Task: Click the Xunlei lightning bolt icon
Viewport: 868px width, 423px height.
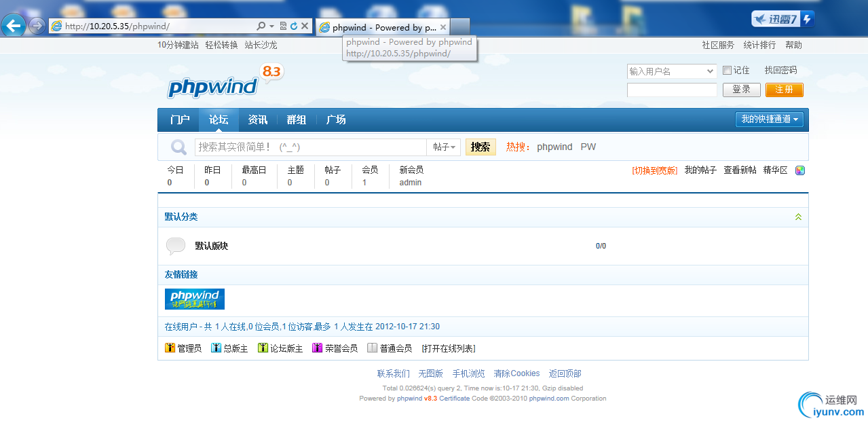Action: pyautogui.click(x=807, y=19)
